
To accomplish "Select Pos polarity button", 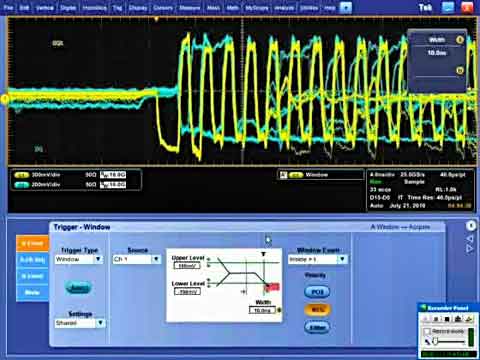I will (x=317, y=292).
